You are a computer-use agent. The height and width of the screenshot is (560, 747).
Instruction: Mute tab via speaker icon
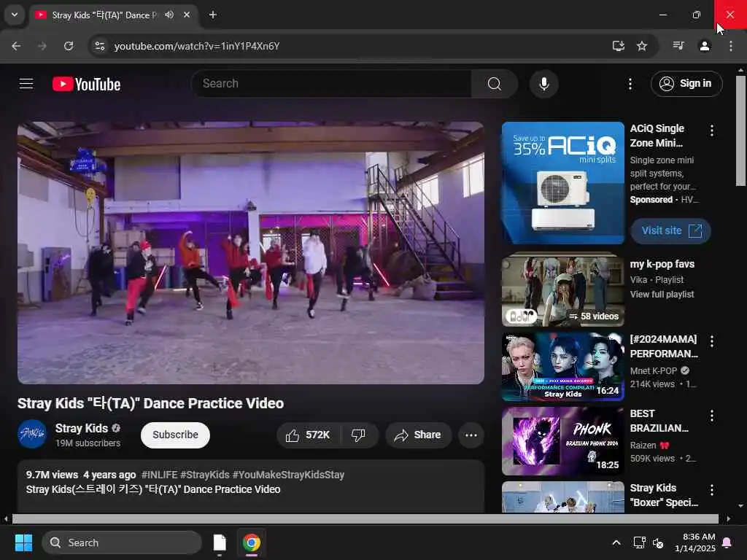[x=169, y=15]
